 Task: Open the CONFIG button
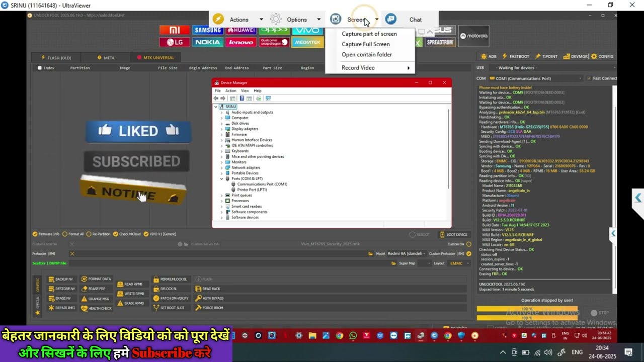[x=602, y=56]
